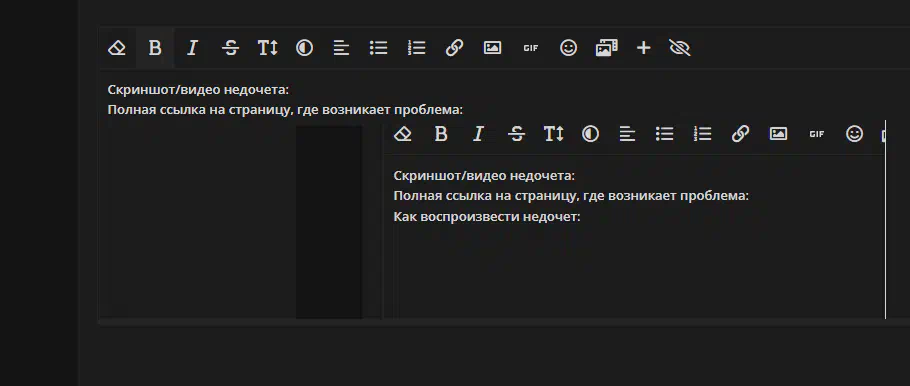Click font size icon inside pasted screenshot
910x386 pixels.
pyautogui.click(x=553, y=134)
